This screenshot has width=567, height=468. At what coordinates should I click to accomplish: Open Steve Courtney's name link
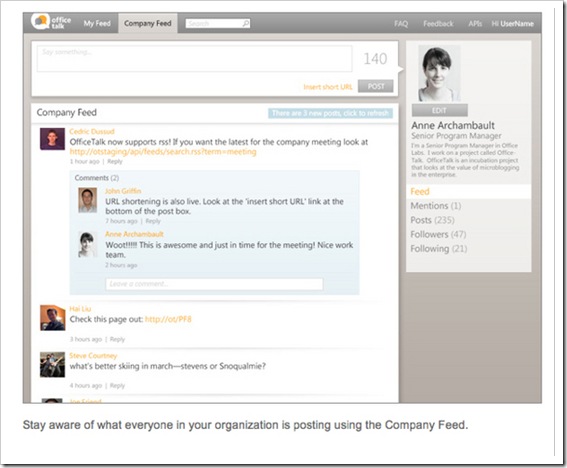click(x=93, y=356)
